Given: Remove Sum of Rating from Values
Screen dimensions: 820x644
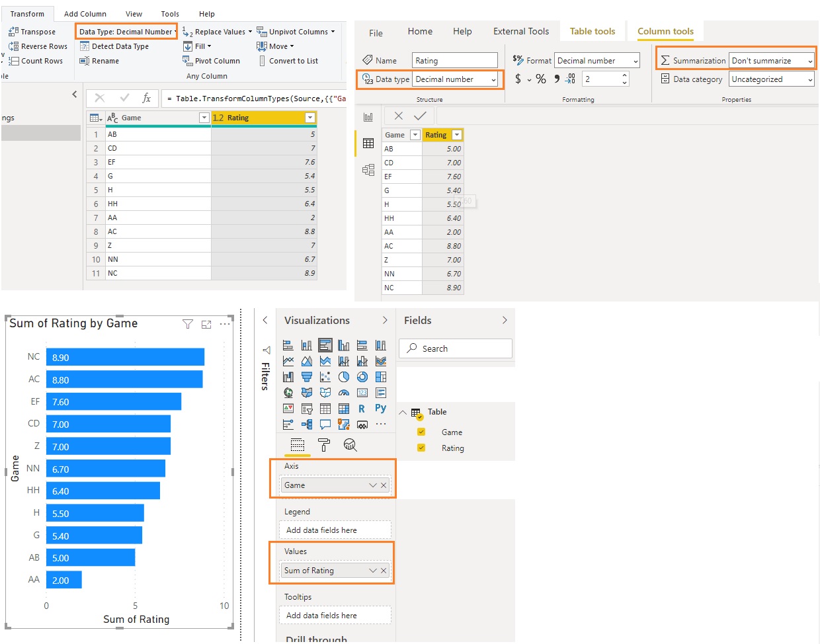Looking at the screenshot, I should click(384, 571).
